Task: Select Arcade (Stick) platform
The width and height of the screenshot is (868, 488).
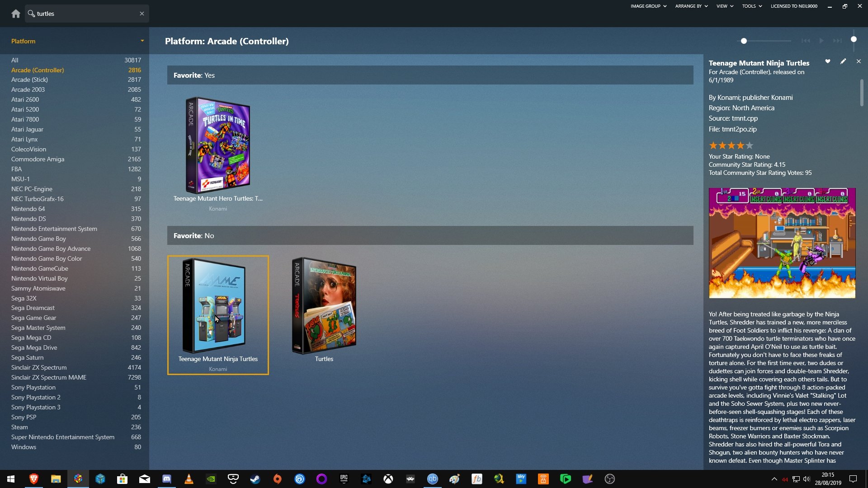Action: point(76,80)
